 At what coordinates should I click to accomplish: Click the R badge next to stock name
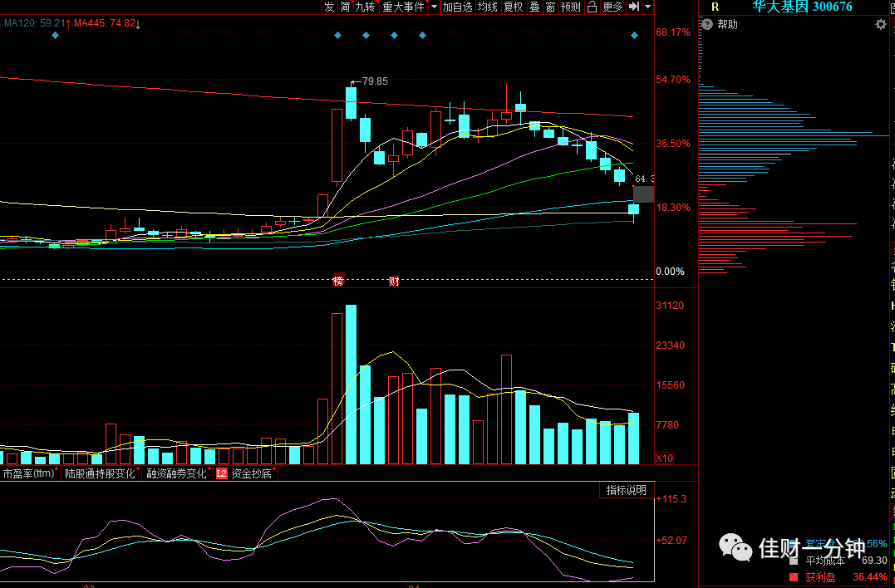[716, 7]
